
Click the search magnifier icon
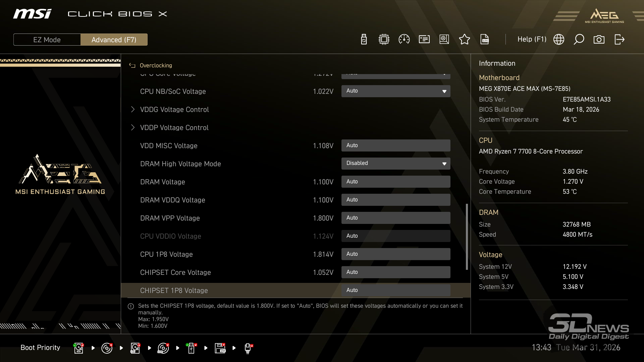pyautogui.click(x=579, y=40)
